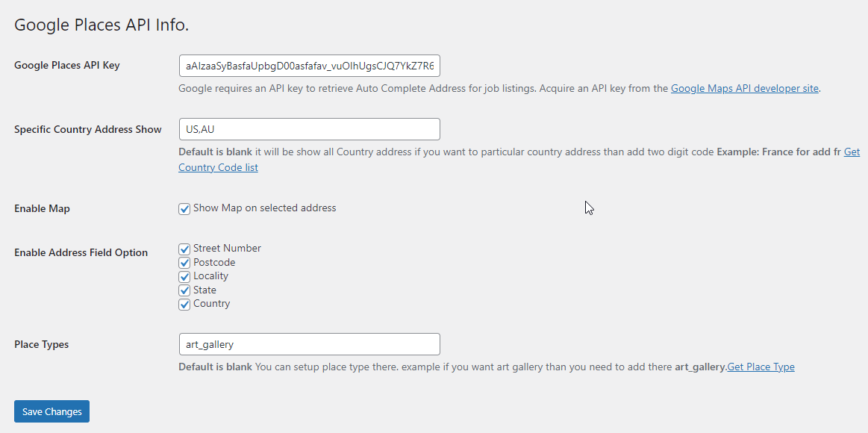This screenshot has width=868, height=433.
Task: Toggle the Locality checkbox off
Action: tap(184, 276)
